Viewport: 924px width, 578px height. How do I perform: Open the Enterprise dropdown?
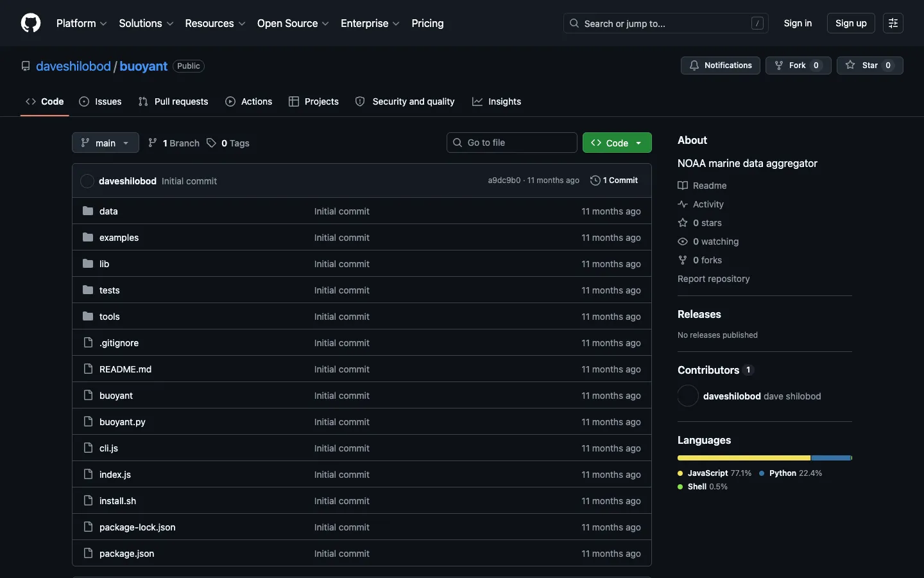point(370,23)
